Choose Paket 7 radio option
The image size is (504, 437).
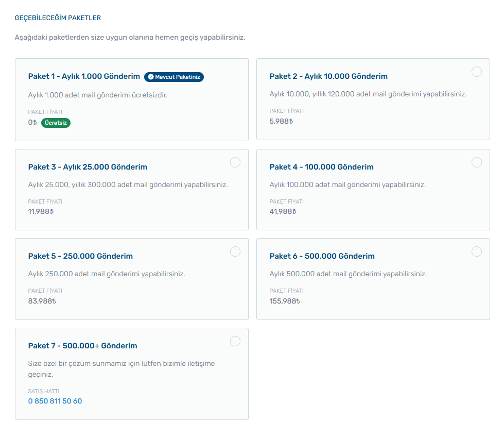click(x=235, y=341)
